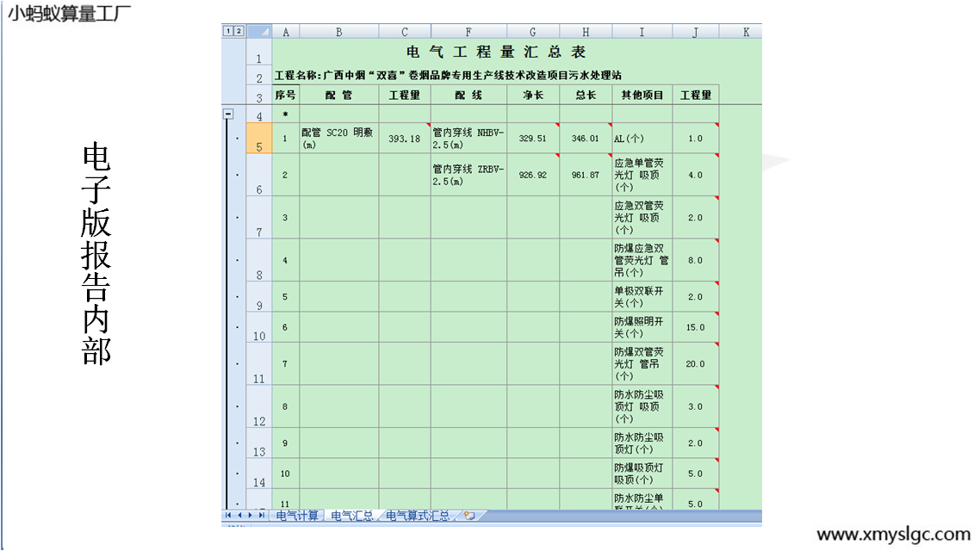
Task: Click outline level 2 button
Action: click(239, 31)
